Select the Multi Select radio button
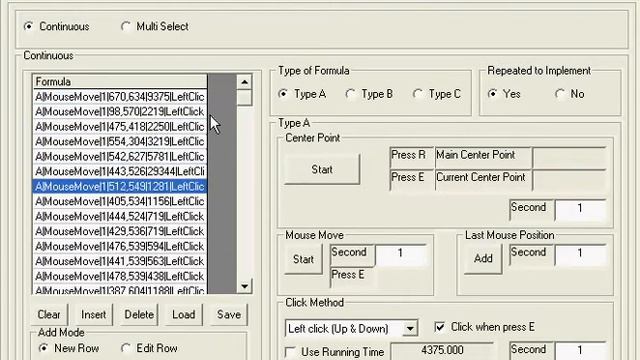Viewport: 640px width, 360px height. [126, 27]
